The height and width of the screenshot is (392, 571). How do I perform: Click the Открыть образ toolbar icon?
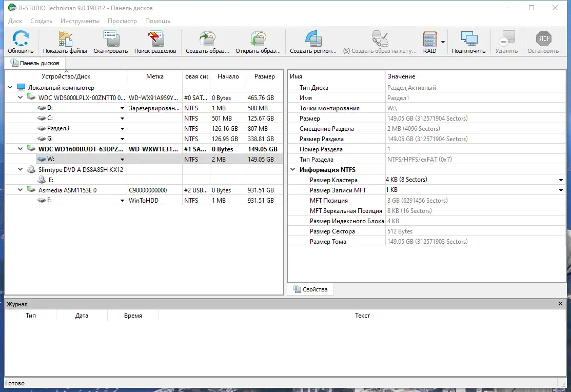(x=258, y=41)
